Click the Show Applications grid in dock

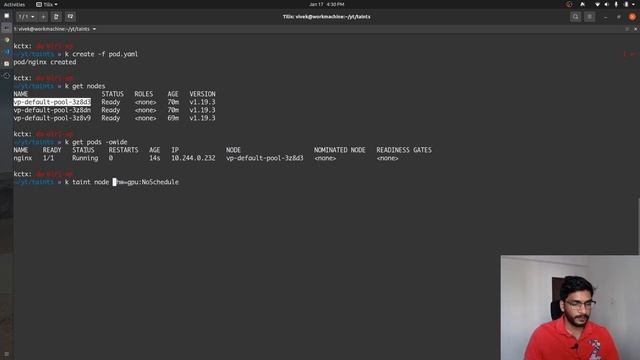(x=6, y=354)
